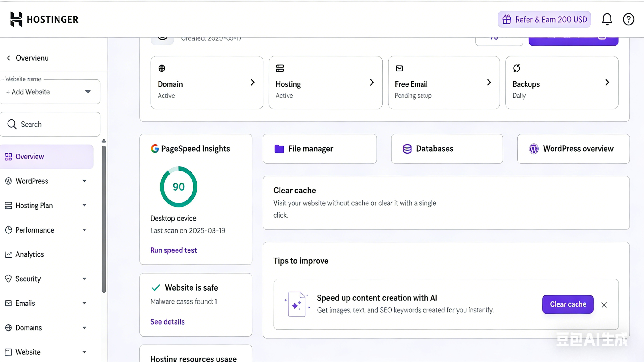Open the File manager folder icon
The height and width of the screenshot is (362, 644).
279,149
